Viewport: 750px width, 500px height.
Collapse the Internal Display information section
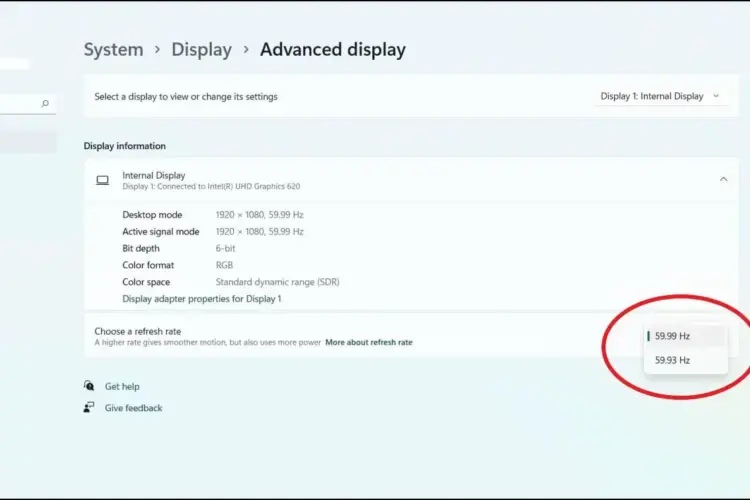(723, 180)
